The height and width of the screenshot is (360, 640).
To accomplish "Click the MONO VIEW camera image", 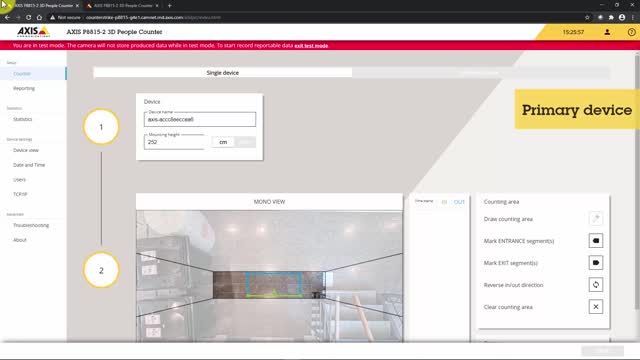I will click(x=269, y=276).
